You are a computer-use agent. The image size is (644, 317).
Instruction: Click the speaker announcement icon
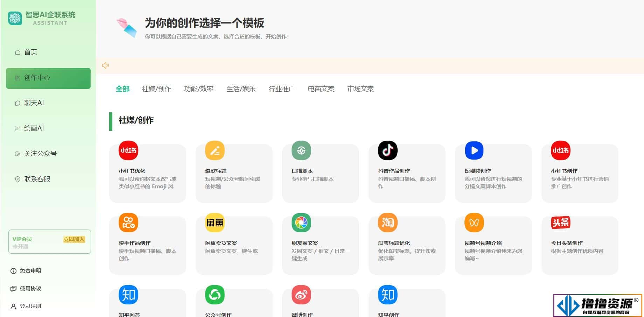tap(105, 65)
